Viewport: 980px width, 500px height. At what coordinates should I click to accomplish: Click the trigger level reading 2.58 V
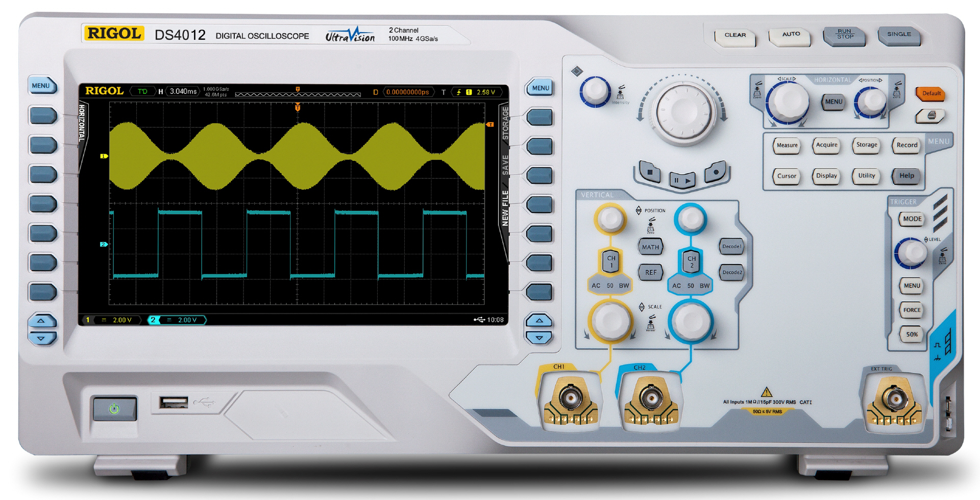(485, 92)
